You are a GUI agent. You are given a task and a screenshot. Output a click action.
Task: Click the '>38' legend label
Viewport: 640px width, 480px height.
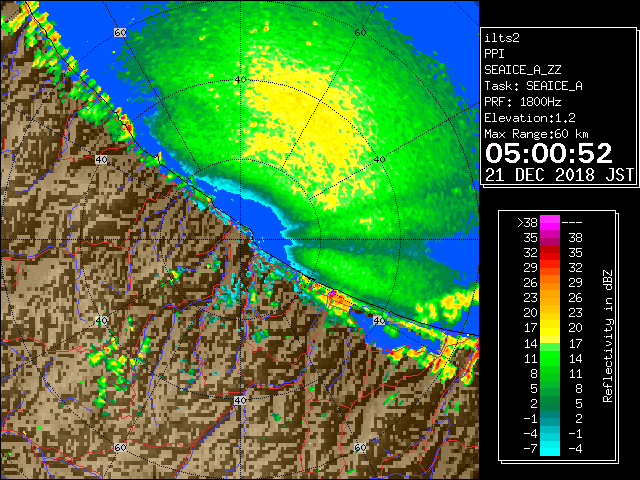(527, 223)
